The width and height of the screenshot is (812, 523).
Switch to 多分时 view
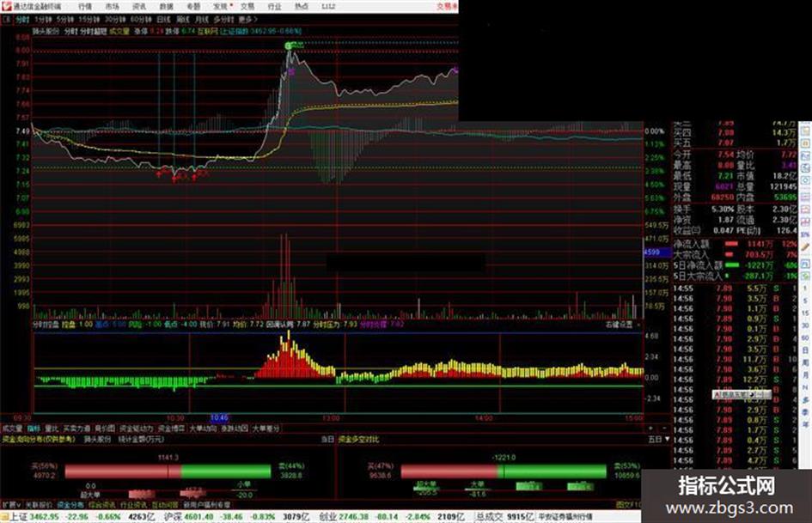coord(223,19)
